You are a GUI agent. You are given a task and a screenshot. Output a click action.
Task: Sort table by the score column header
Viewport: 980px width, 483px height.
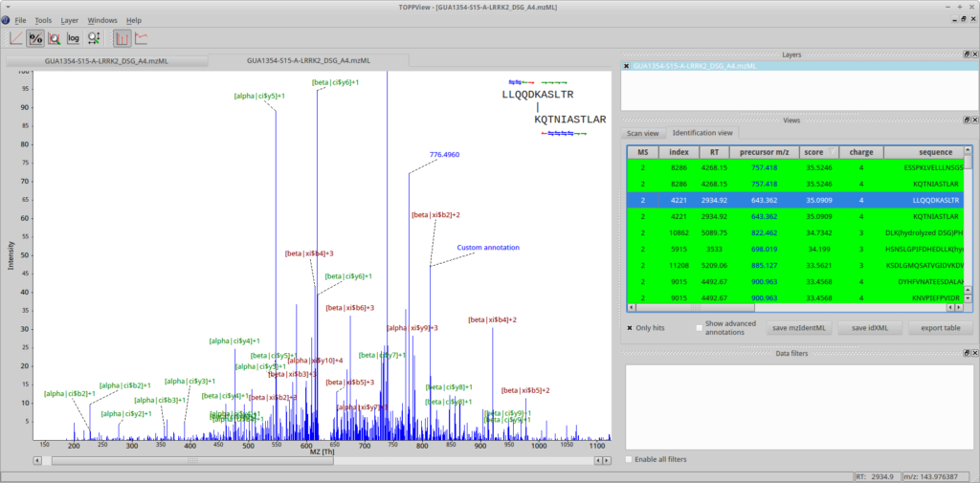813,152
